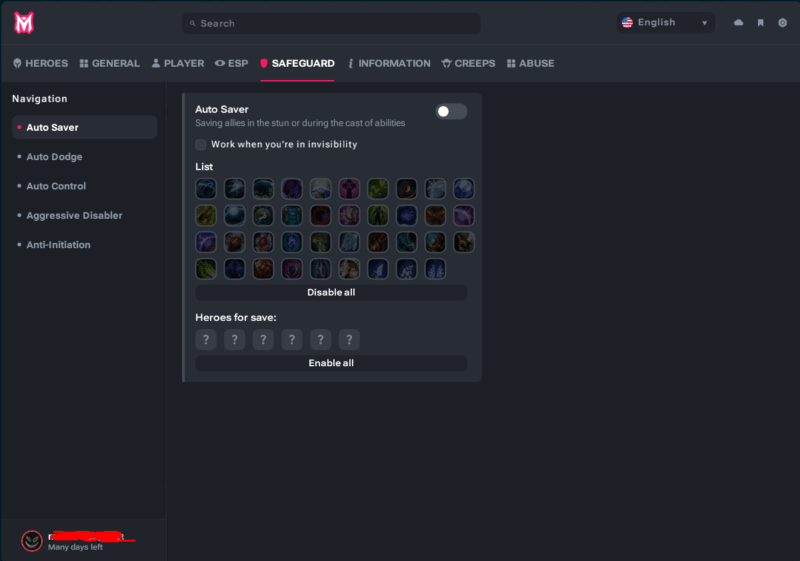This screenshot has height=561, width=800.
Task: Open the cloud config icon
Action: (738, 22)
